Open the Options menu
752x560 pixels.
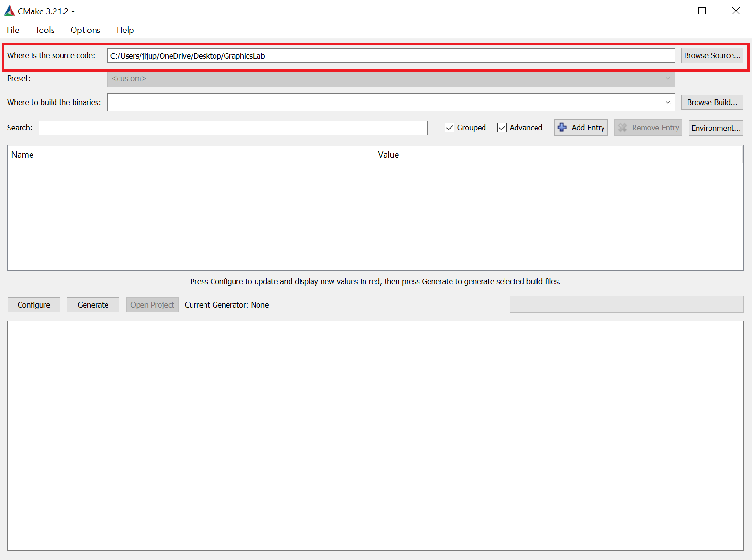tap(86, 30)
